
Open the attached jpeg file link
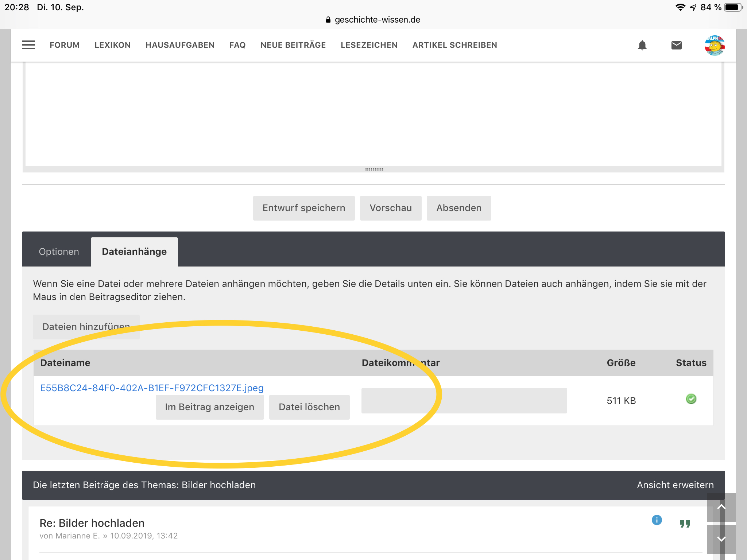[x=152, y=388]
